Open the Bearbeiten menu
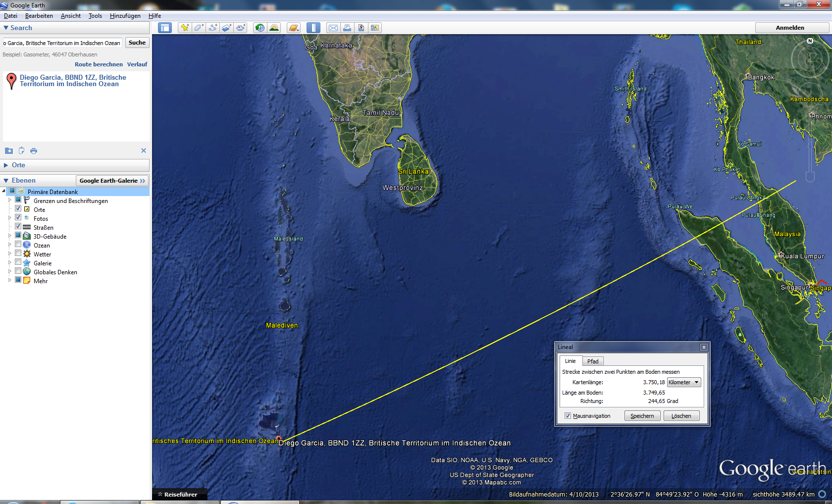 pos(39,16)
